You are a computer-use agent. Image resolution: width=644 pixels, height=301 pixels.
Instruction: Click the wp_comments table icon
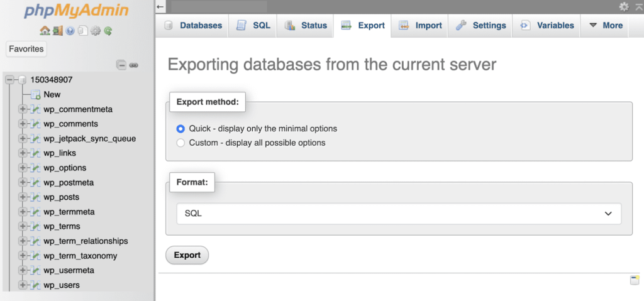tap(36, 124)
